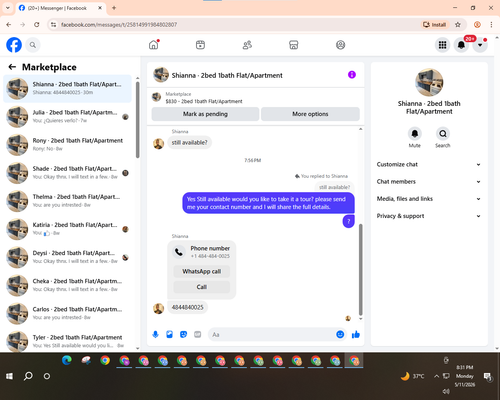Viewport: 500px width, 400px height.
Task: Choose a GIF icon in the composer
Action: pyautogui.click(x=198, y=334)
